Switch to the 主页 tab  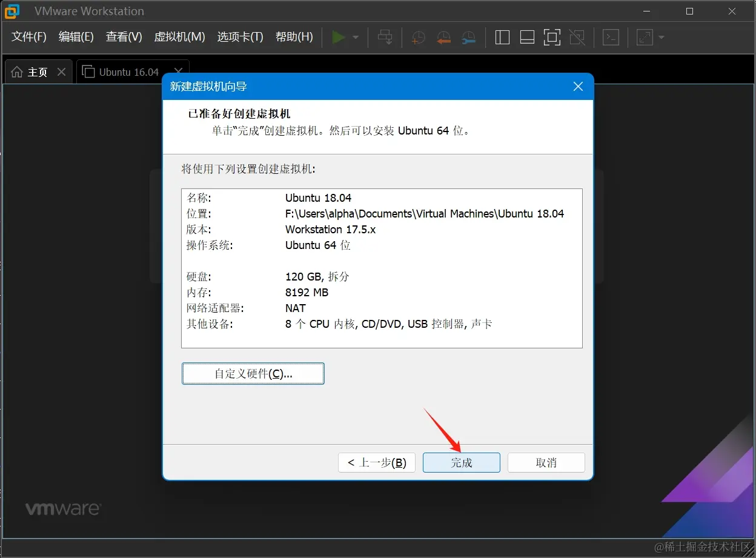pyautogui.click(x=38, y=71)
